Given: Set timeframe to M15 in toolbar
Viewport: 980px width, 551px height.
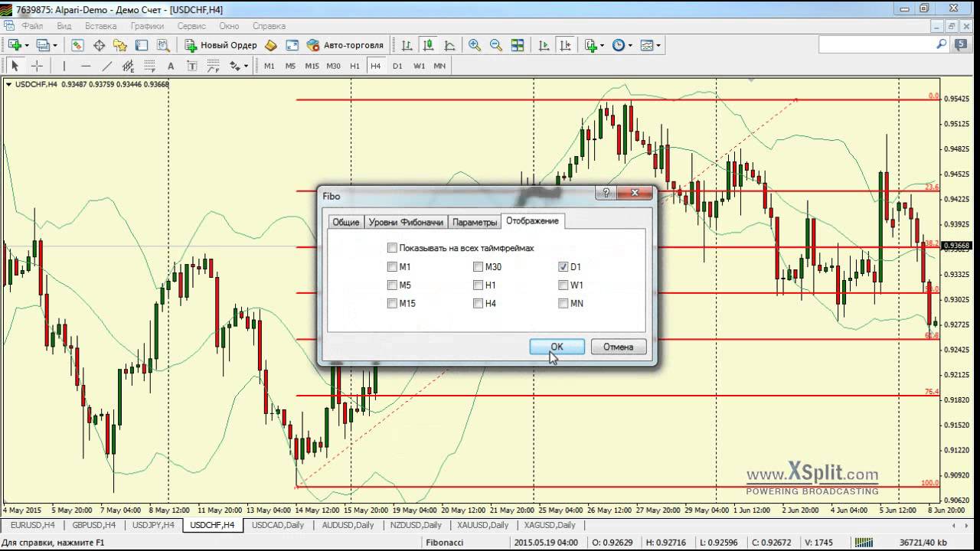Looking at the screenshot, I should pos(312,66).
